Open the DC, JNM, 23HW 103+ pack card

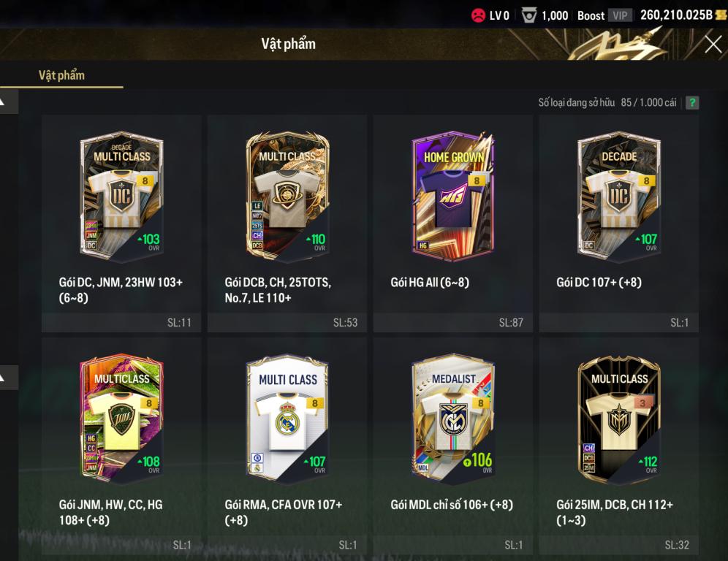tap(121, 224)
